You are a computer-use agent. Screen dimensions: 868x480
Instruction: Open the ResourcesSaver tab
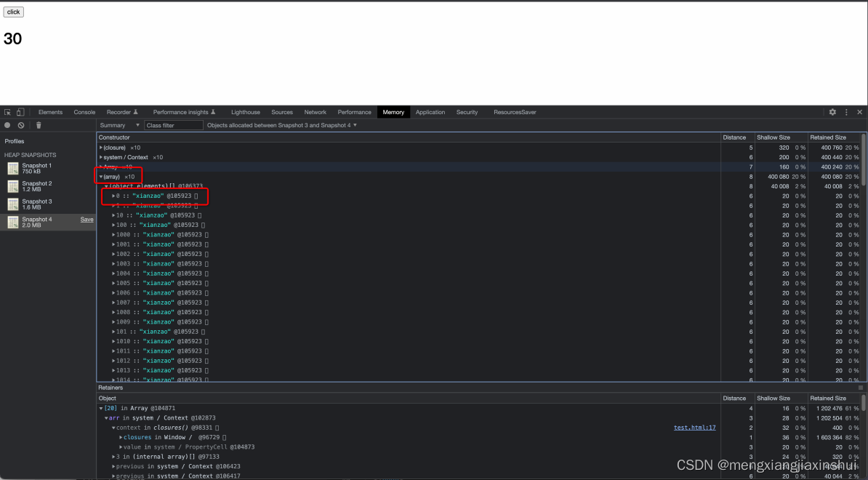coord(515,112)
